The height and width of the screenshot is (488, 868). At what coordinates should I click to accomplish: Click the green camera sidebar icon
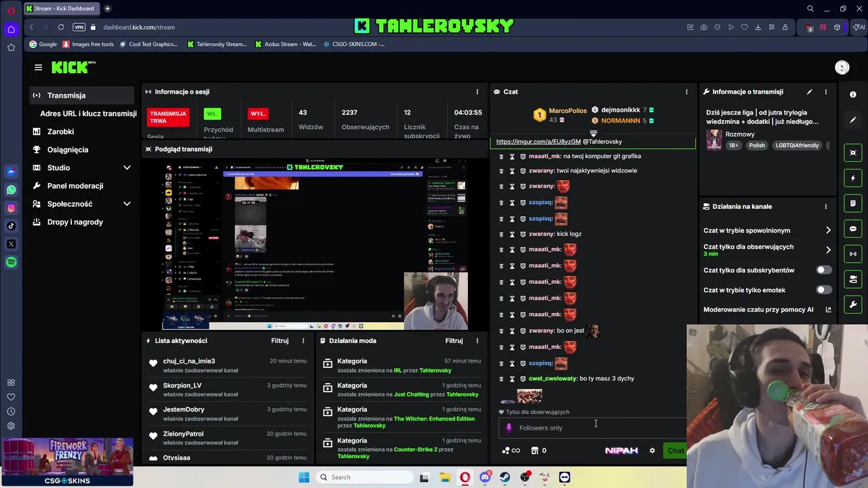(853, 279)
